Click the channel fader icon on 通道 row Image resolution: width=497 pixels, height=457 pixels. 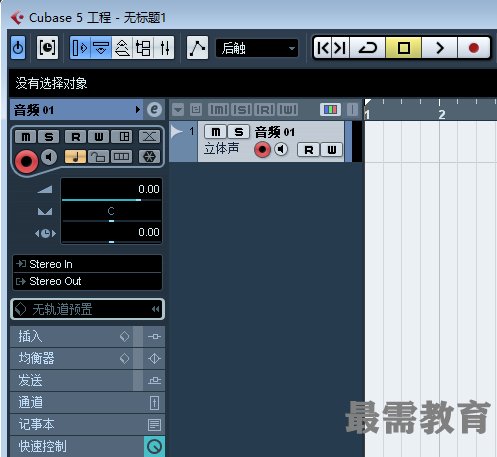pyautogui.click(x=154, y=402)
